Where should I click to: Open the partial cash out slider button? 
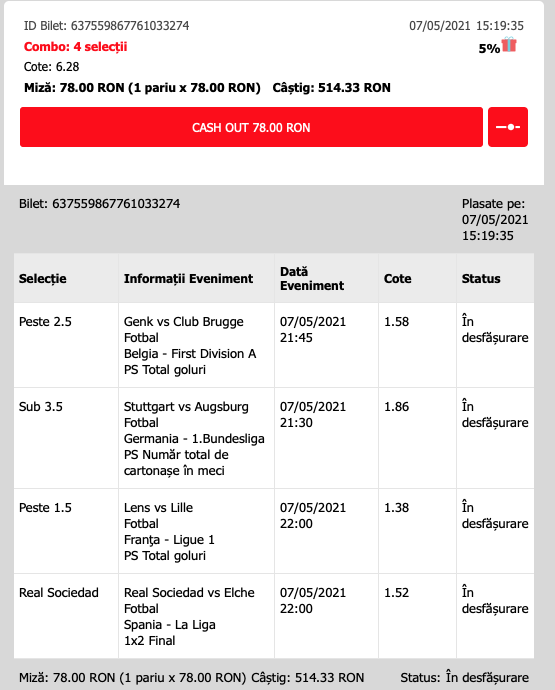click(x=508, y=127)
